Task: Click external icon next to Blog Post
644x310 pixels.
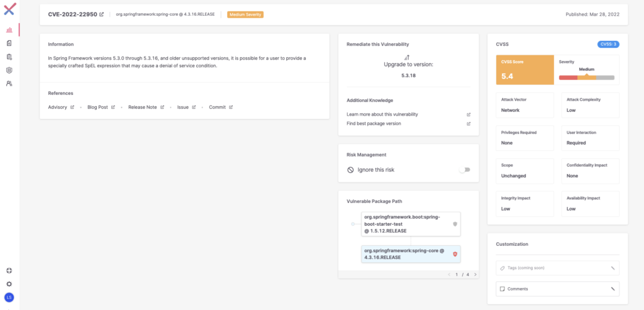Action: pyautogui.click(x=113, y=107)
